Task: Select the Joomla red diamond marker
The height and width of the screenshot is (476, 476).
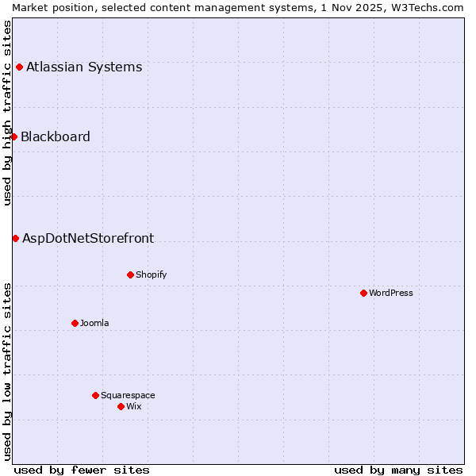Action: click(x=75, y=323)
